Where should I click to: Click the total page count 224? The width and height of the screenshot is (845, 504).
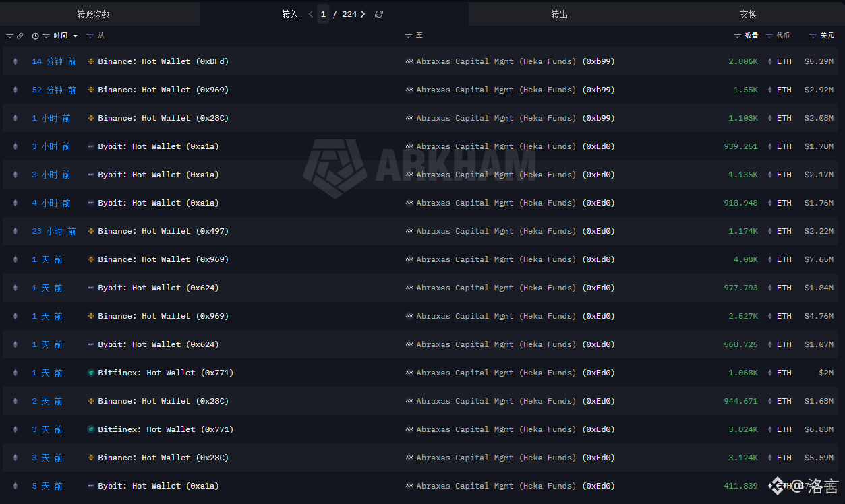pos(349,14)
